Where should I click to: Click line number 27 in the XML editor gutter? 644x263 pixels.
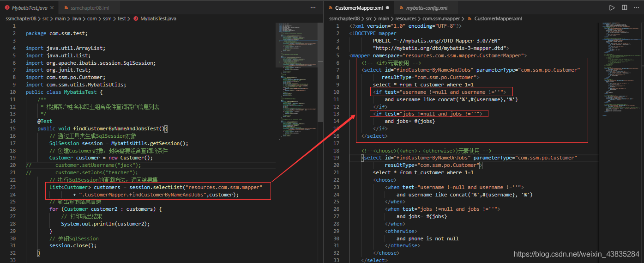(337, 216)
